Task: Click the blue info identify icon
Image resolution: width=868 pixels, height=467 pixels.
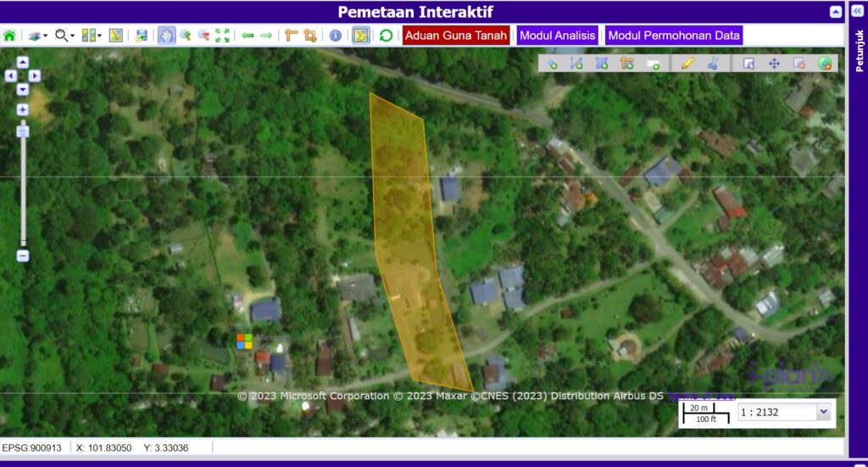Action: [335, 36]
